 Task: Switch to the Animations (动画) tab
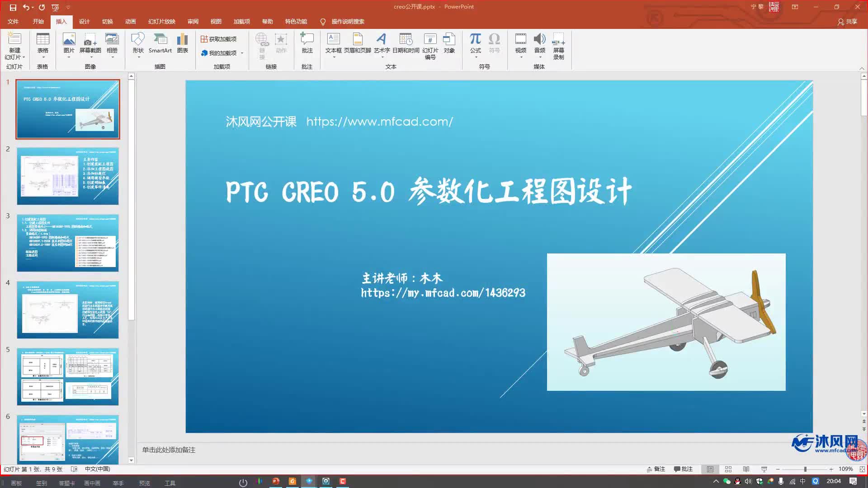tap(130, 21)
